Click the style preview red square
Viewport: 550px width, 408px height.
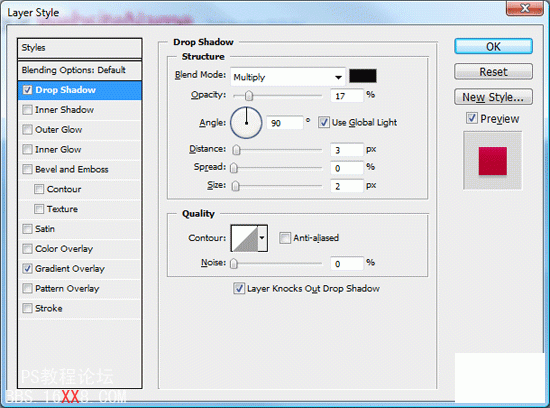[x=492, y=161]
